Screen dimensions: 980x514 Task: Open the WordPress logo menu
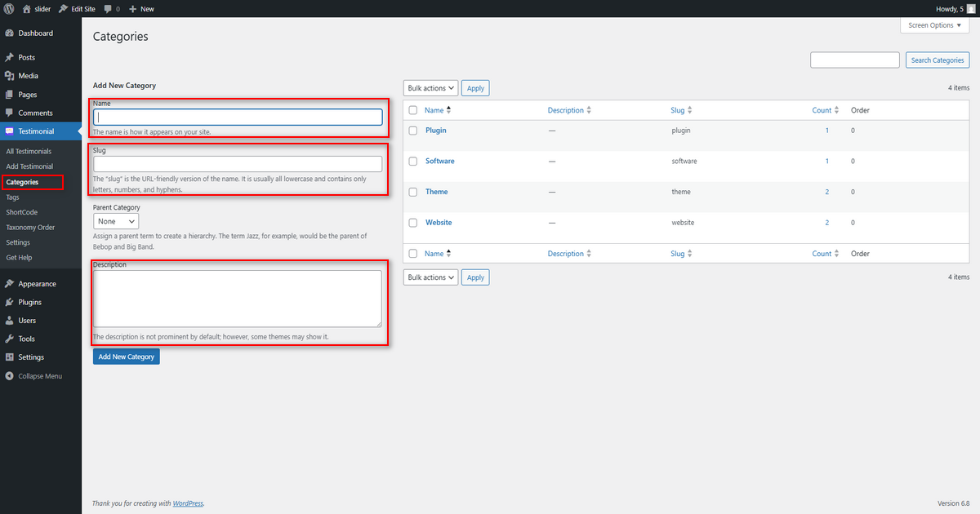tap(9, 8)
